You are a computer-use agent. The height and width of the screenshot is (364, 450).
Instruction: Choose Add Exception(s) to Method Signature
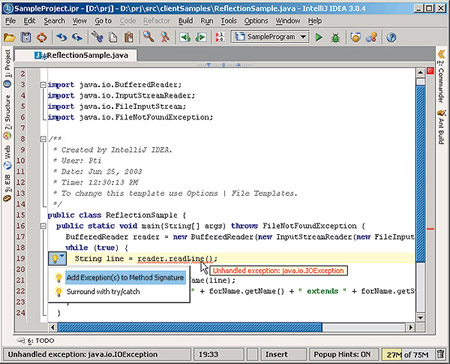[125, 277]
